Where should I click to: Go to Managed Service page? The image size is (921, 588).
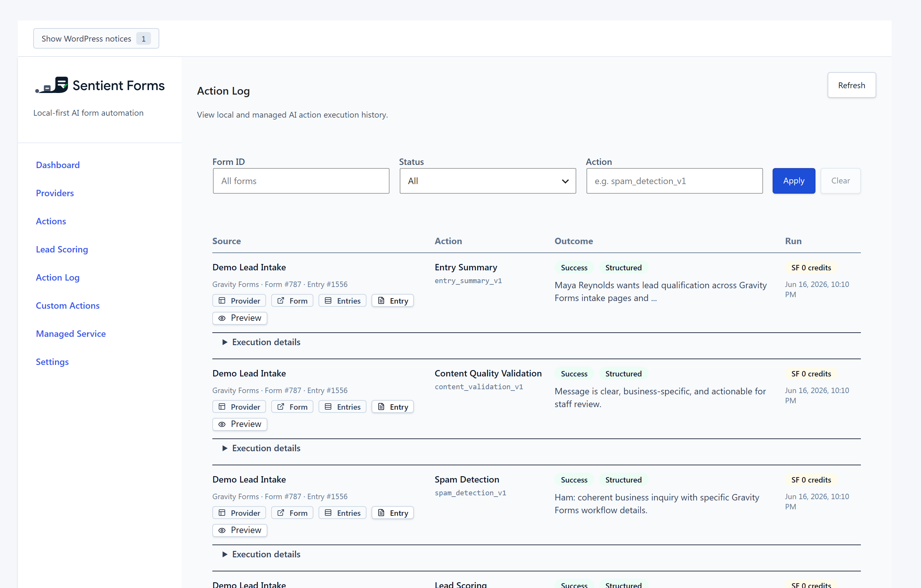71,333
